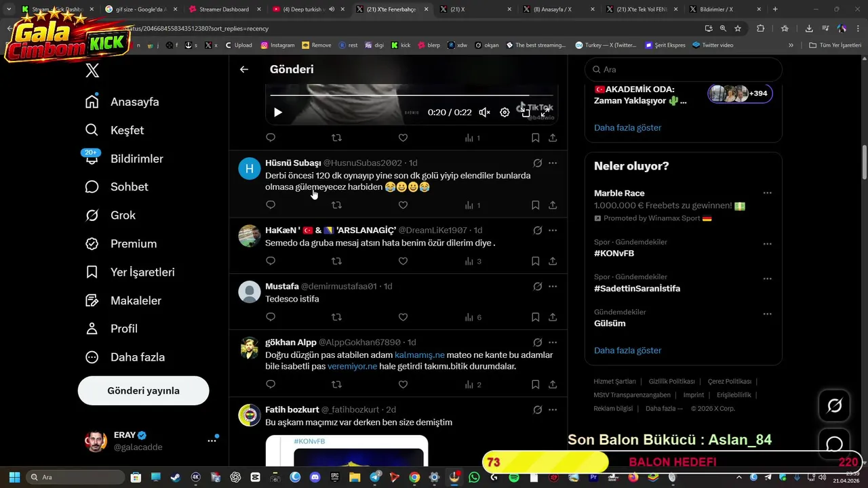Image resolution: width=868 pixels, height=488 pixels.
Task: Bookmark gökhan Alpp's post
Action: (535, 384)
